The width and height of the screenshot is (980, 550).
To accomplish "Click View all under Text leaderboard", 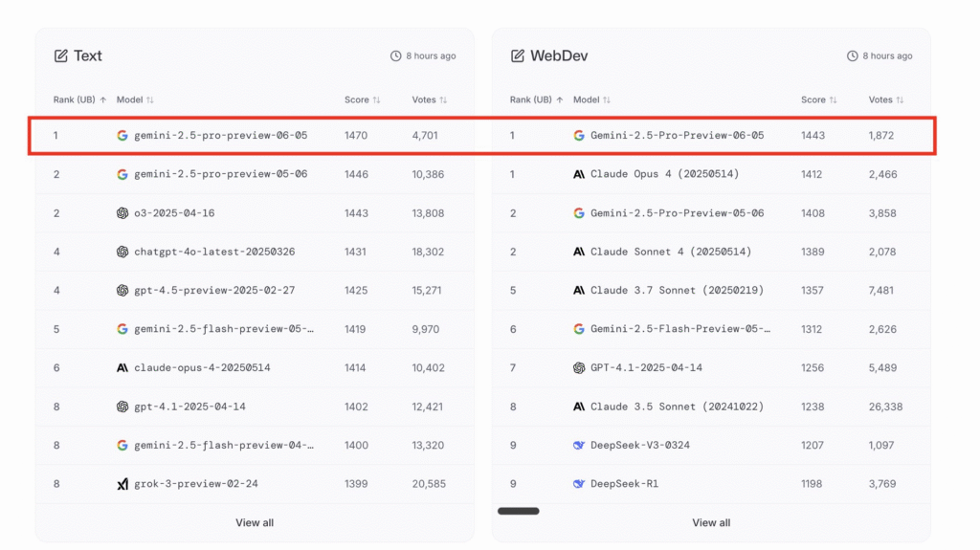I will coord(255,522).
